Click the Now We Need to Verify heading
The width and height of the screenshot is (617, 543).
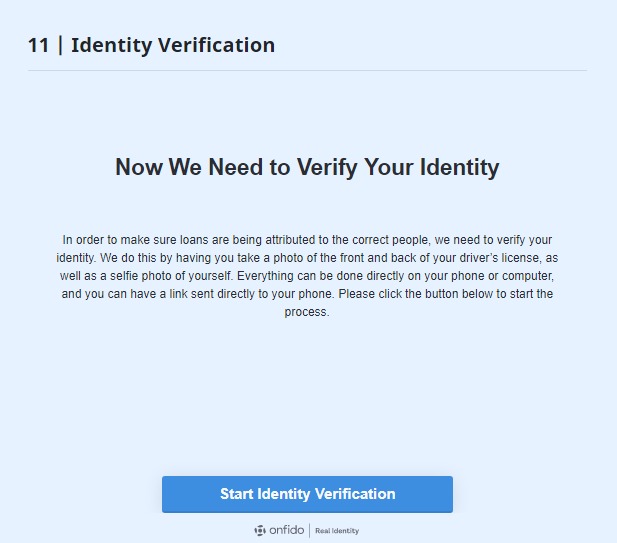click(307, 167)
